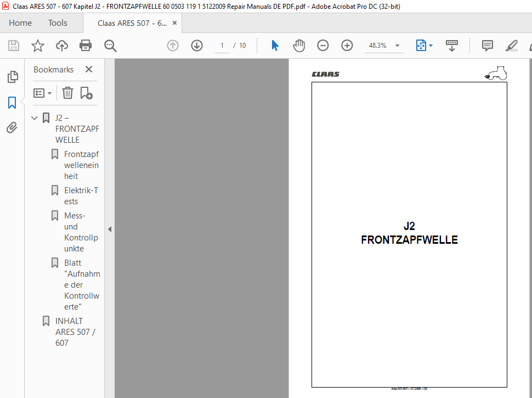The height and width of the screenshot is (398, 532).
Task: Click the Elektrik-Tests bookmark ribbon icon
Action: tap(55, 190)
